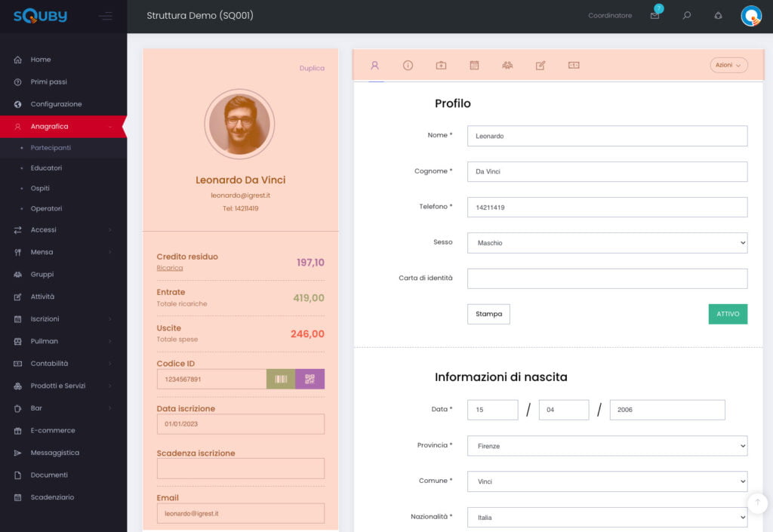Open the Provincia dropdown

coord(607,446)
